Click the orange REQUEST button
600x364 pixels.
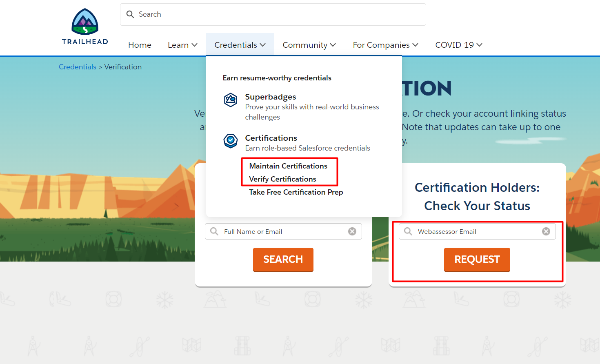[x=477, y=260]
